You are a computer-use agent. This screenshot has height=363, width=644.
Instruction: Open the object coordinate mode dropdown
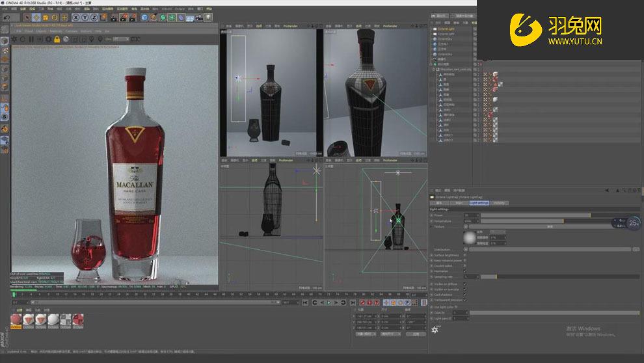coord(366,334)
